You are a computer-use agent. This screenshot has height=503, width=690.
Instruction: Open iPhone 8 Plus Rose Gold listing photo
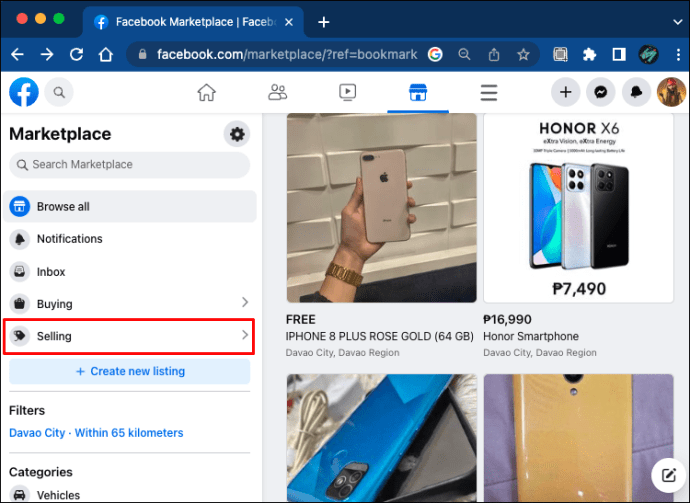click(382, 208)
